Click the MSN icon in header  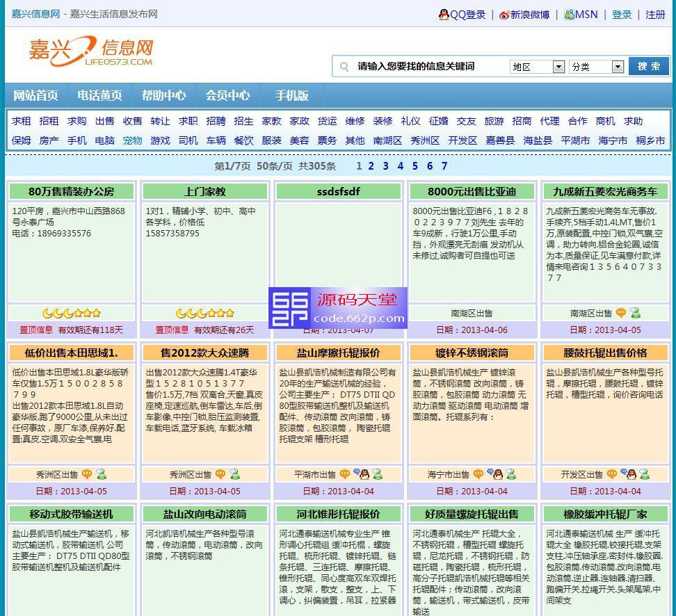click(x=569, y=15)
